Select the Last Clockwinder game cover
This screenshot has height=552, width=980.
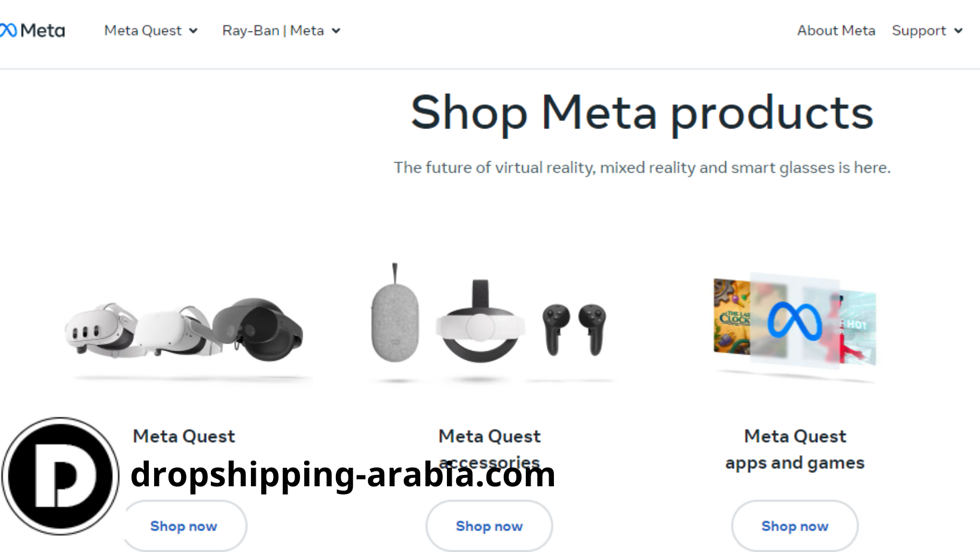click(732, 317)
